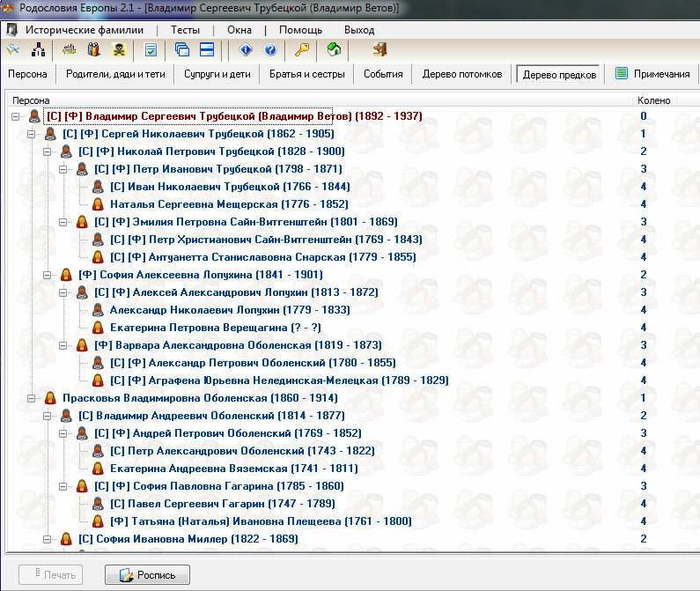Screen dimensions: 700x591
Task: Click the exit door icon
Action: (379, 49)
